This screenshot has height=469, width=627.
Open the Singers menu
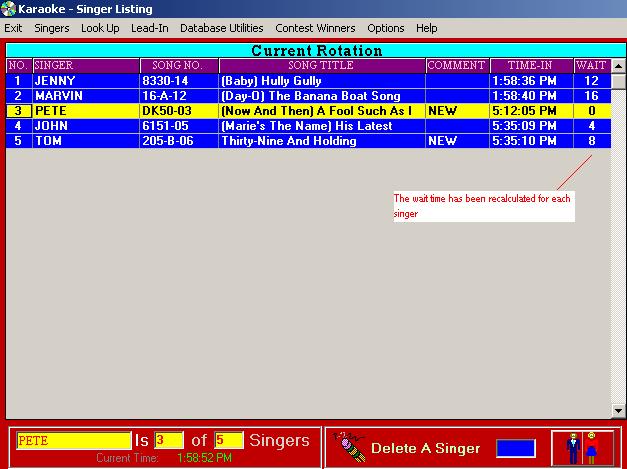pos(52,28)
